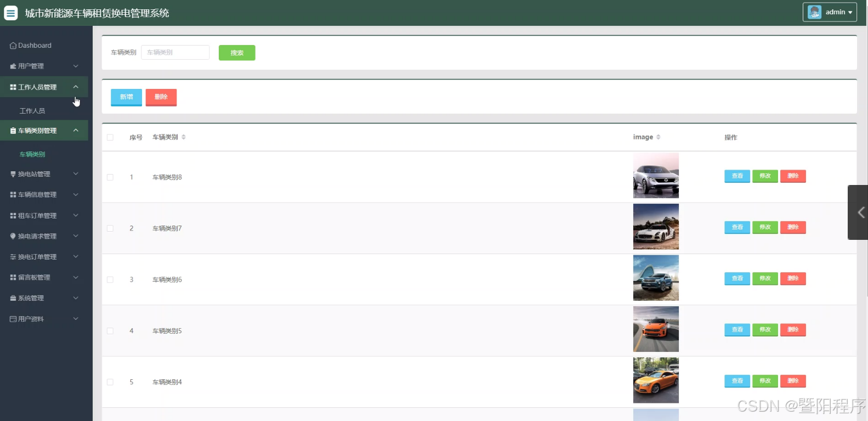Open the 车辆类别 submenu item

click(32, 154)
